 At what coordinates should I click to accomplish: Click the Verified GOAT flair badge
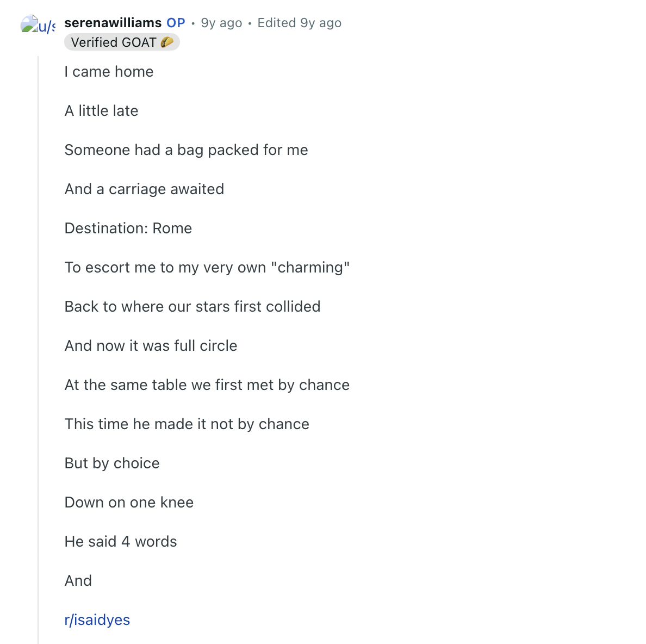(122, 42)
